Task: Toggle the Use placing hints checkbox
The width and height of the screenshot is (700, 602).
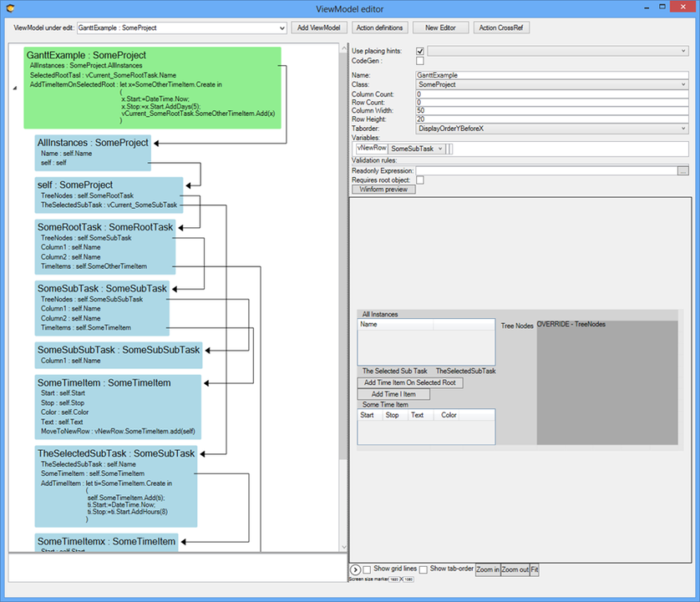Action: coord(420,51)
